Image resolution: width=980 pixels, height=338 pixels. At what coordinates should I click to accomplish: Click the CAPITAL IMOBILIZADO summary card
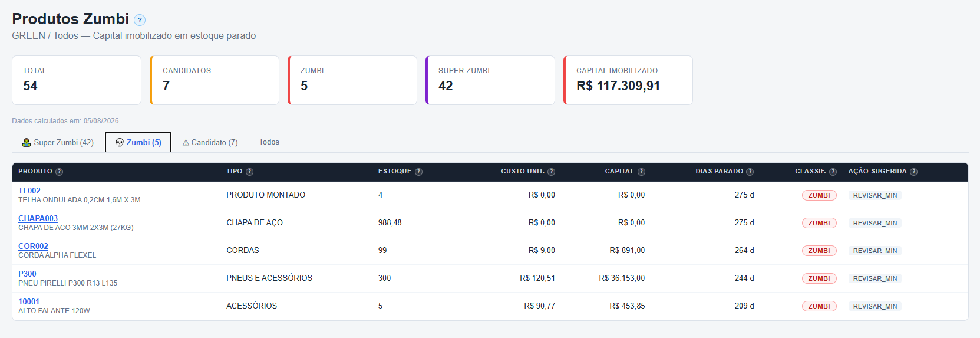(628, 80)
